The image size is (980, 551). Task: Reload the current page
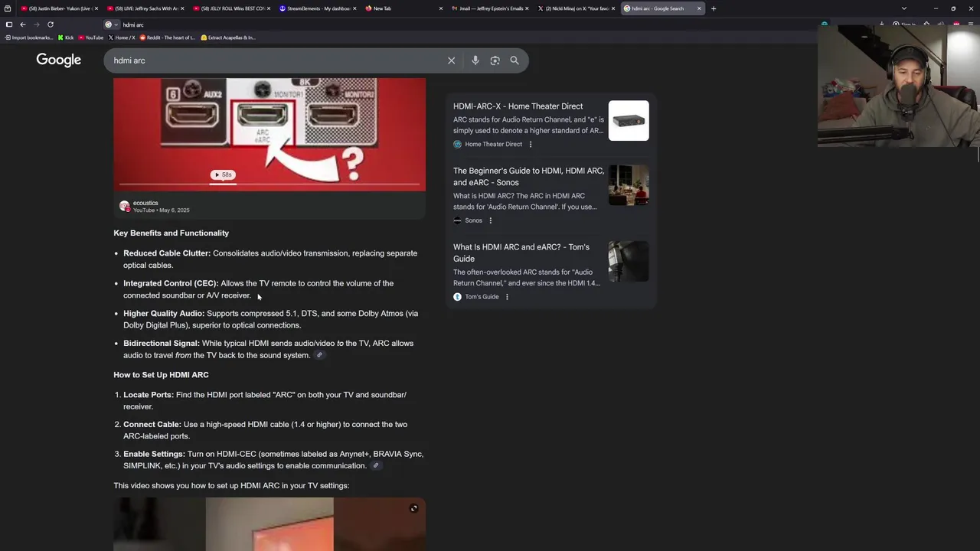pyautogui.click(x=51, y=24)
